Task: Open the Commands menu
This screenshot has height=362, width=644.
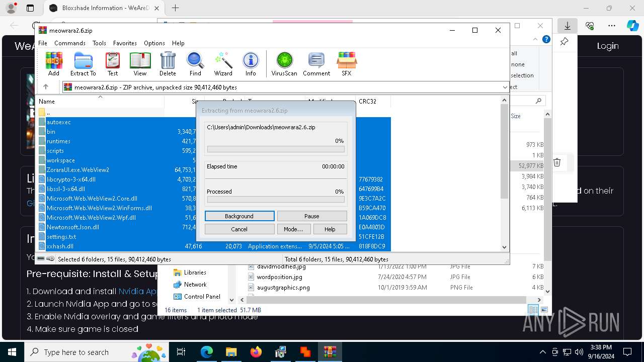Action: point(70,43)
